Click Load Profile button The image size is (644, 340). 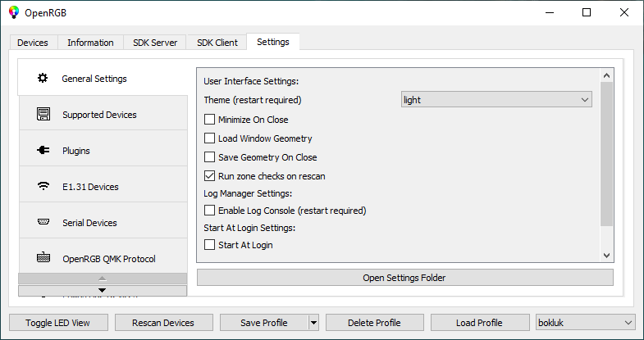tap(479, 323)
